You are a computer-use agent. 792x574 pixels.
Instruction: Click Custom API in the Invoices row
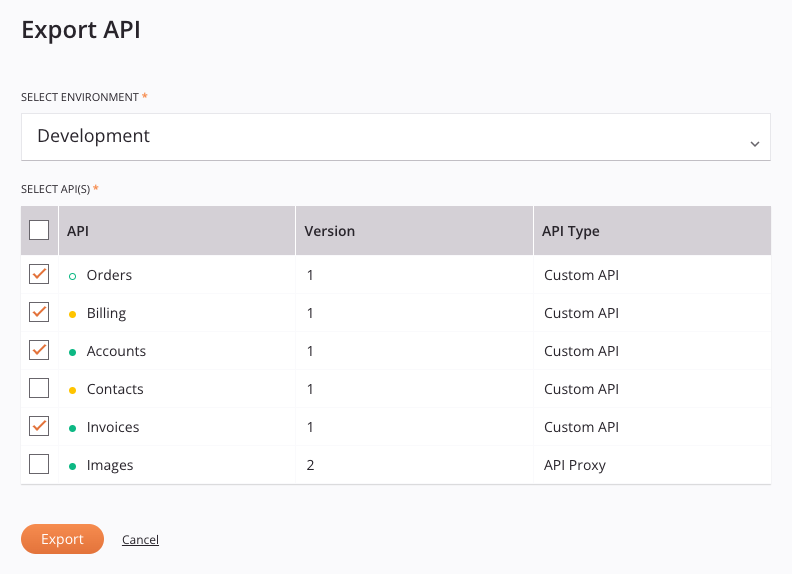click(581, 427)
